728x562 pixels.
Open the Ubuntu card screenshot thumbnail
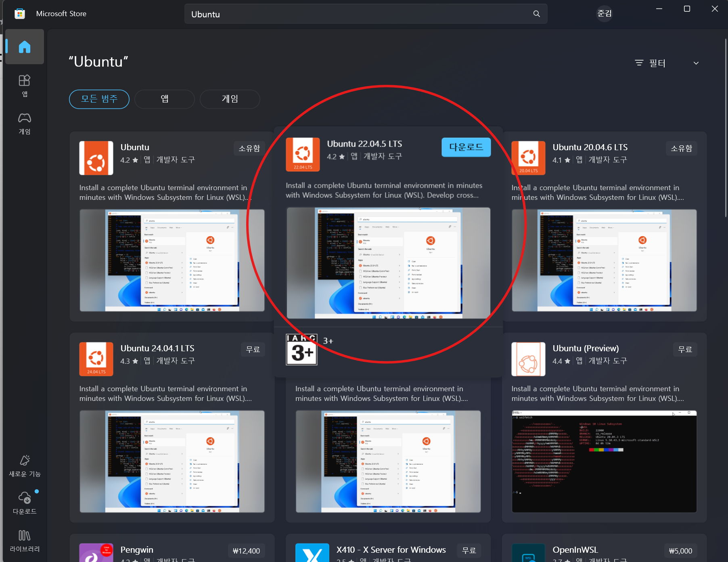(172, 260)
